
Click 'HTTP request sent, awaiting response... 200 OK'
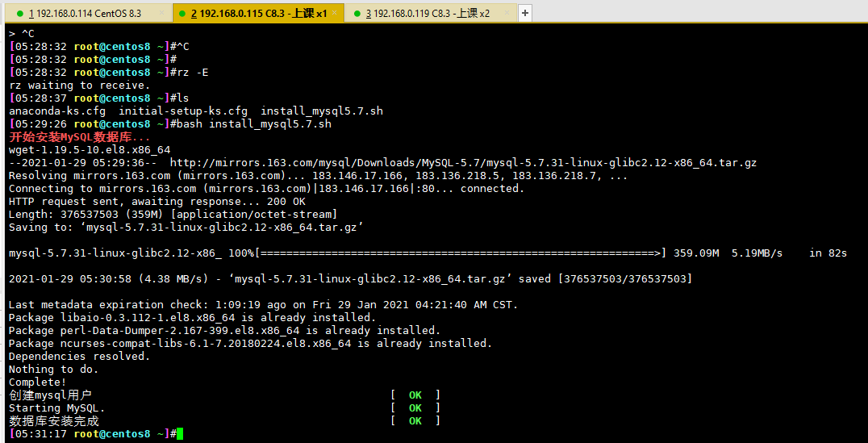click(157, 202)
